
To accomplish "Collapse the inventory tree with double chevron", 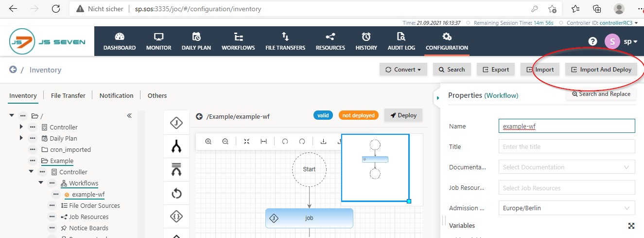I will (x=129, y=116).
